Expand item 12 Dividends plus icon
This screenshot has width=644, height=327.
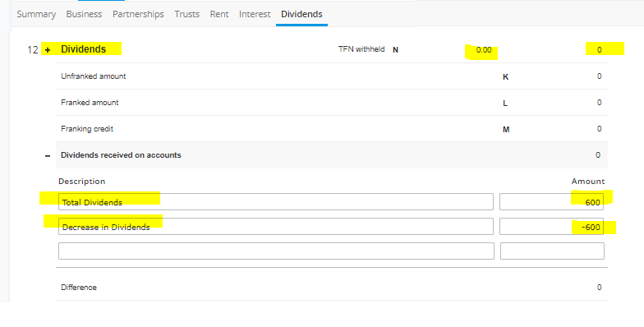point(48,50)
